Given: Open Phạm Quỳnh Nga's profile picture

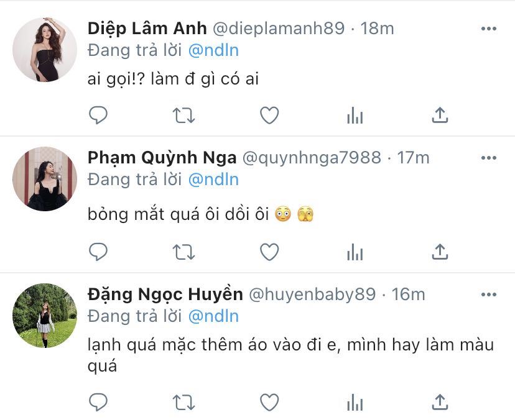Looking at the screenshot, I should click(x=45, y=179).
